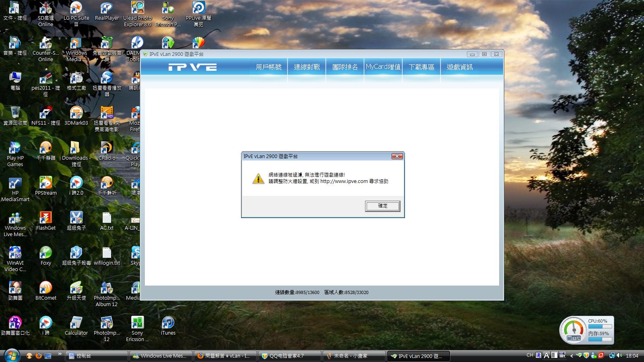Select the RealPlayer desktop shortcut
This screenshot has height=362, width=644.
pos(107,11)
